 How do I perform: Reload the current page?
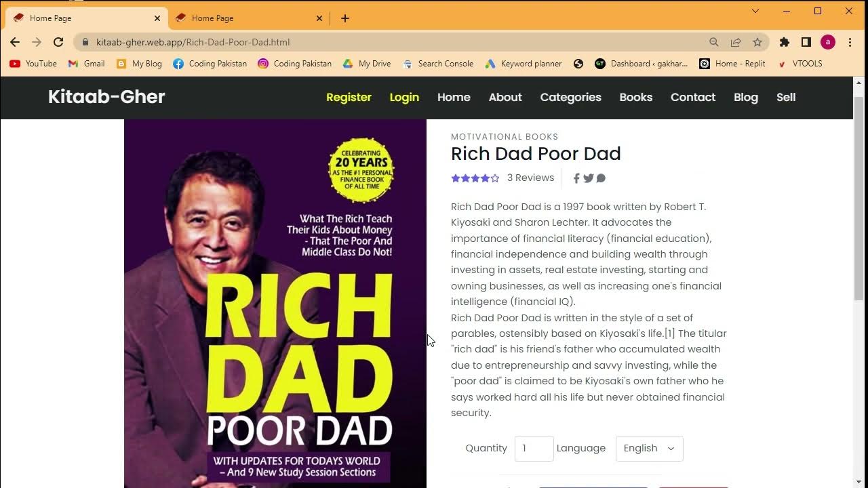58,42
